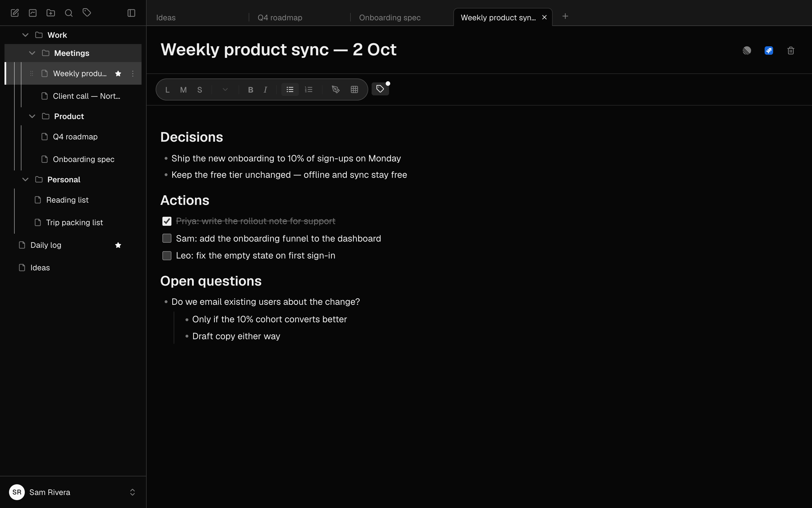Open the Linear integration icon
Viewport: 812px width, 508px height.
(x=747, y=51)
